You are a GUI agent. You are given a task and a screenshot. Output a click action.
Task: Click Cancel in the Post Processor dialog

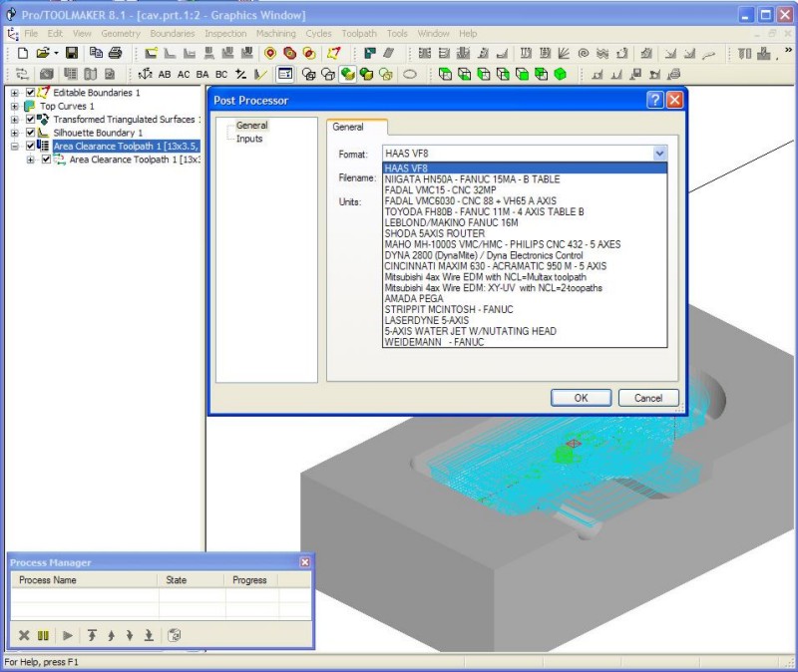coord(648,398)
